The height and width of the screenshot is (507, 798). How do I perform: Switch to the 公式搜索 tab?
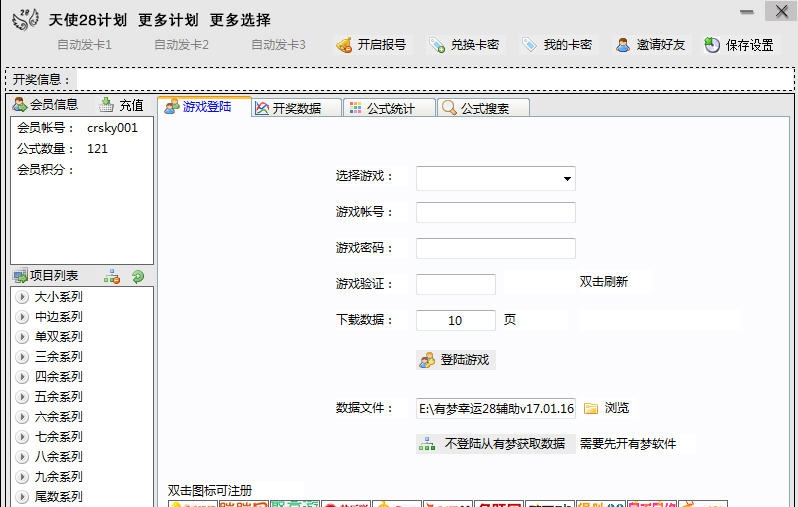coord(483,108)
